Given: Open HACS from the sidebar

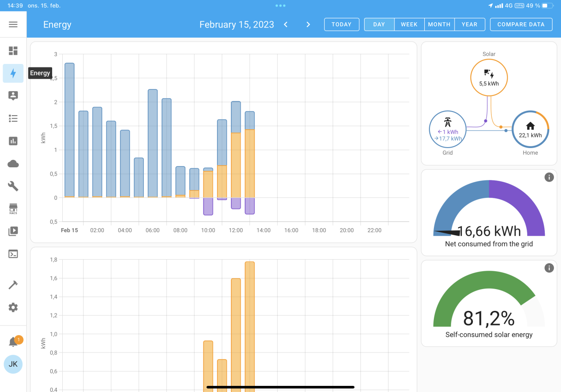Looking at the screenshot, I should (x=13, y=208).
